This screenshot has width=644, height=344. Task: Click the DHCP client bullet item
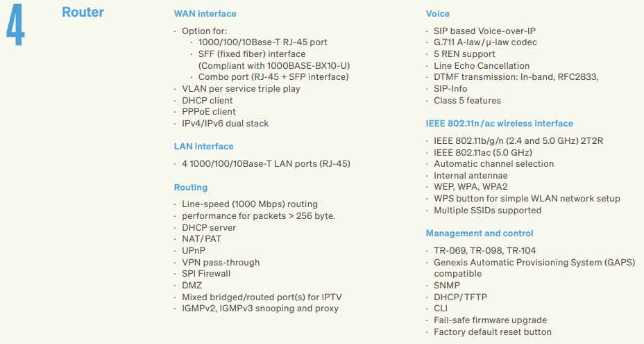[207, 100]
